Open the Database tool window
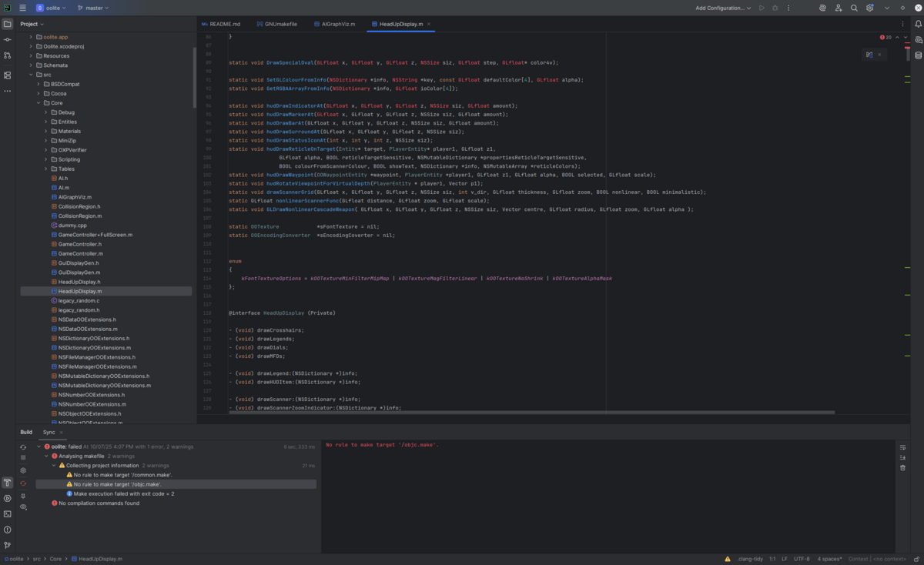 click(x=918, y=55)
